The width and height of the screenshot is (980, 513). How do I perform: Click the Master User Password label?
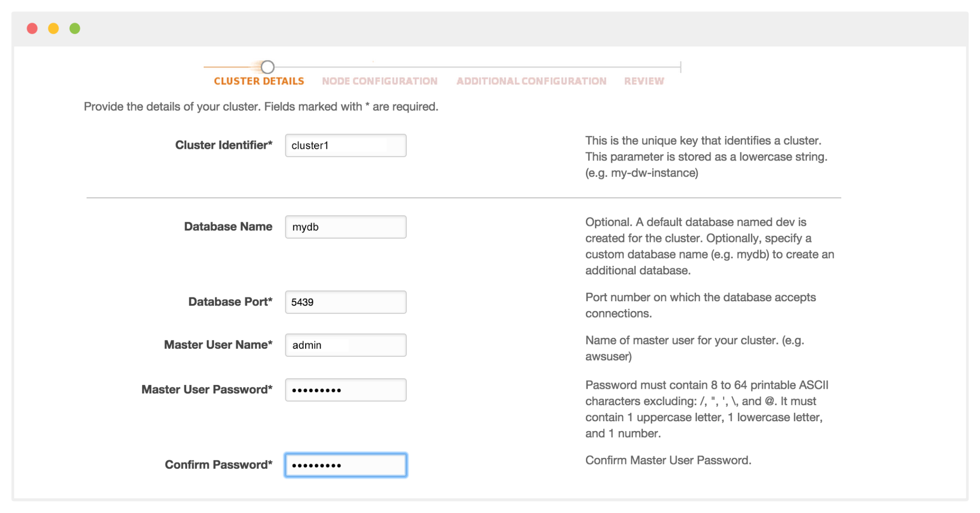(206, 389)
